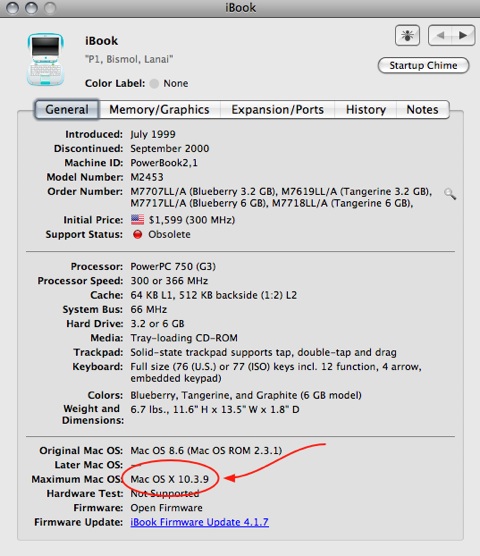Open the Expansion/Ports tab
The height and width of the screenshot is (556, 480).
coord(278,110)
